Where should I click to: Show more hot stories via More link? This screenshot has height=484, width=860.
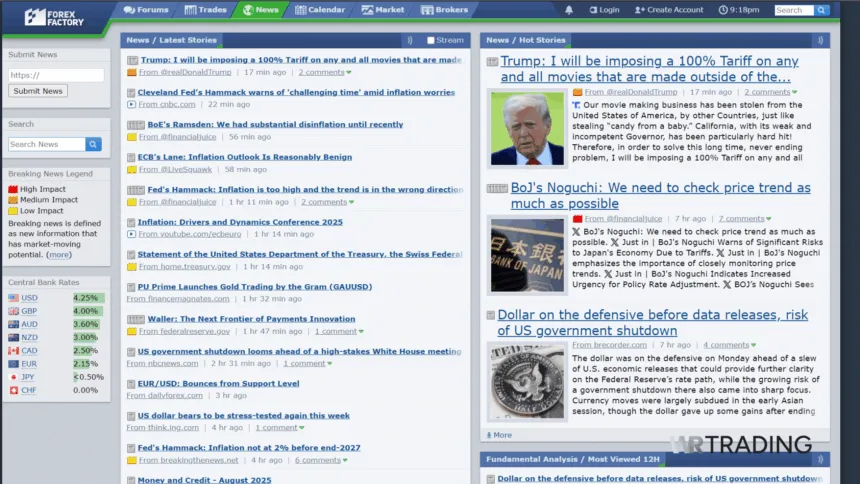point(498,435)
